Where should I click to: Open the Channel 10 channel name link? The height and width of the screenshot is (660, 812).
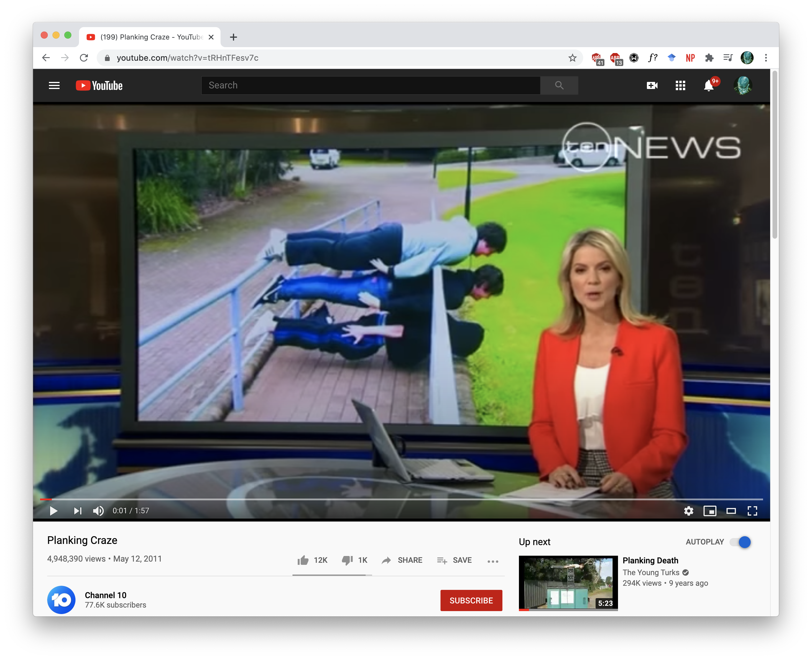pos(105,595)
